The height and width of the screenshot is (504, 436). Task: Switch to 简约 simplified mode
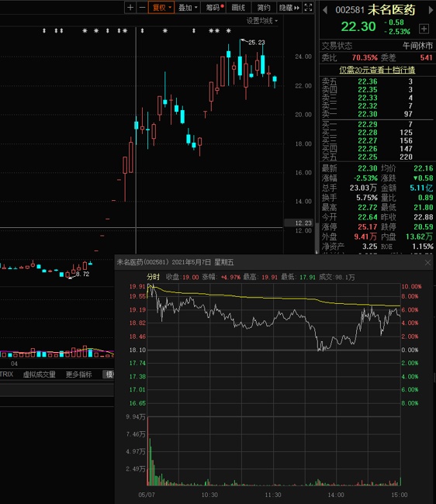pos(264,8)
